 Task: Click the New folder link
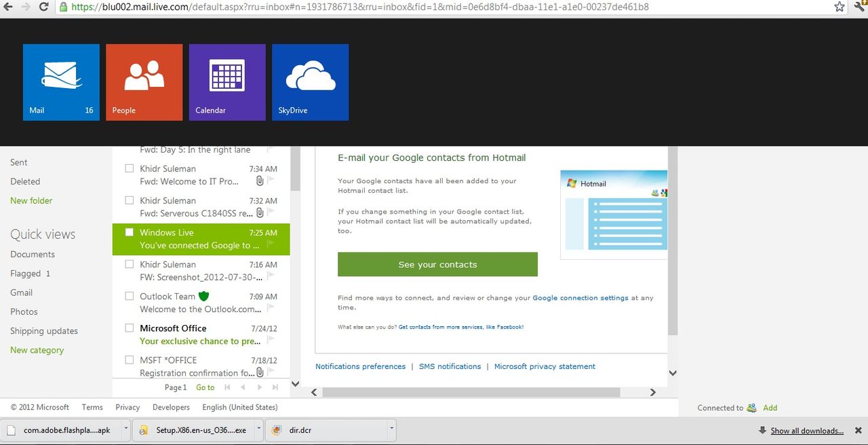click(x=31, y=201)
